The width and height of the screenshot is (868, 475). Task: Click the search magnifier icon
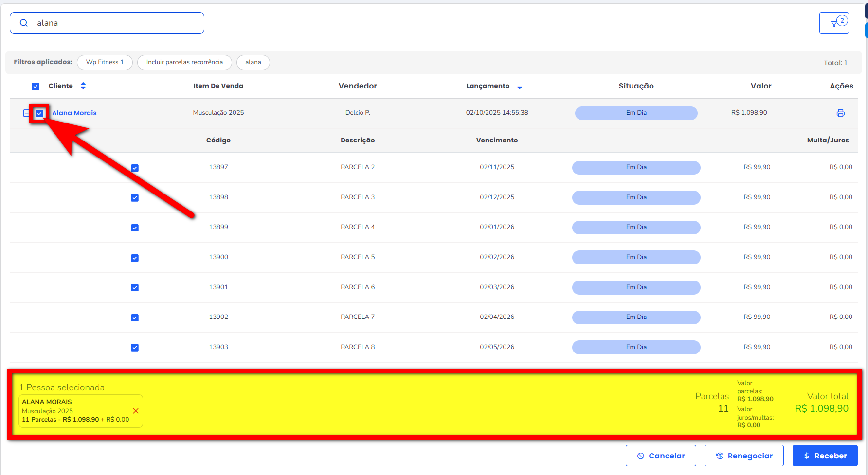point(24,23)
